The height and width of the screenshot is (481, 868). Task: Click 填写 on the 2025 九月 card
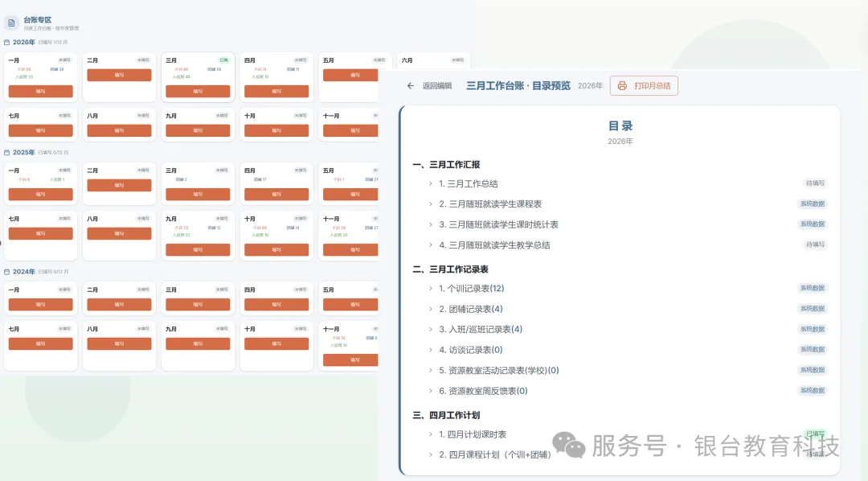pos(198,249)
